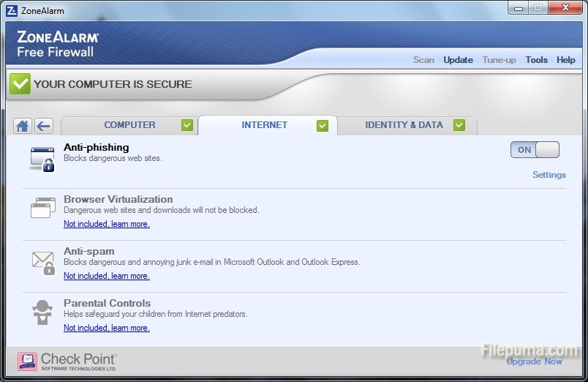Switch to the Computer tab
The width and height of the screenshot is (588, 382).
(x=129, y=125)
